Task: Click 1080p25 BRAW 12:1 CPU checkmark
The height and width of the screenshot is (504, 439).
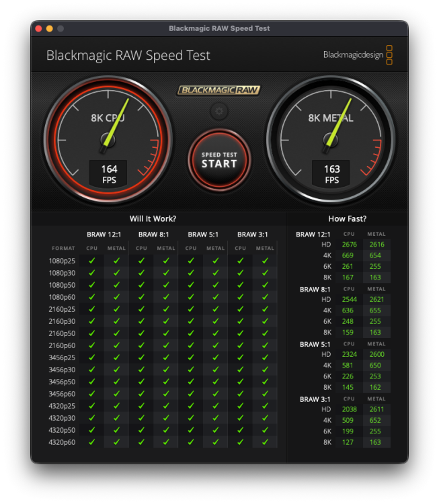Action: point(91,261)
